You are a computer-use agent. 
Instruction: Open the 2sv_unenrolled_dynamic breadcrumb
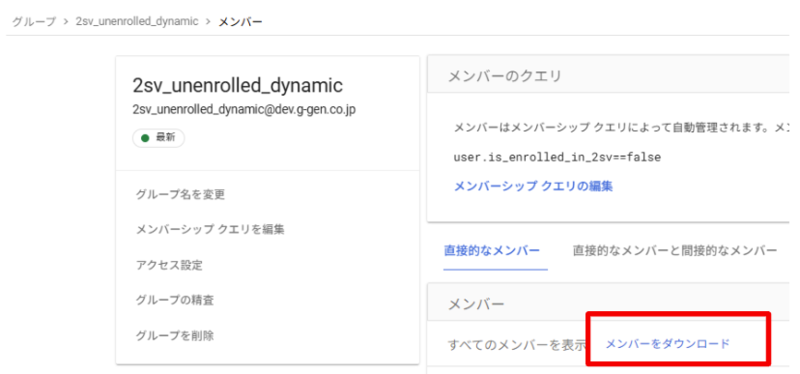(137, 22)
